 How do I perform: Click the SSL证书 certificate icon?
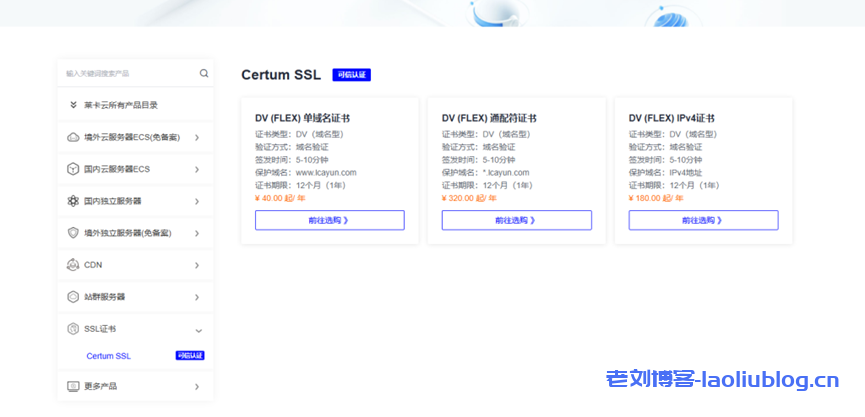(73, 329)
